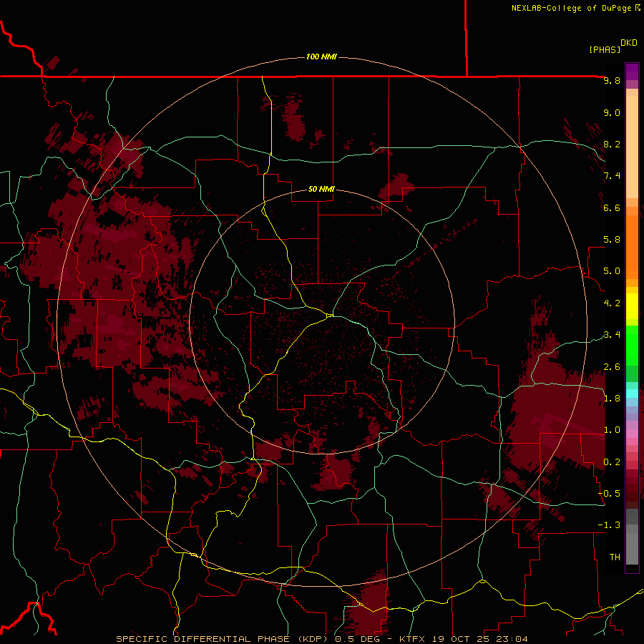The width and height of the screenshot is (644, 644).
Task: Click the 1.8 value on the scale
Action: point(612,399)
